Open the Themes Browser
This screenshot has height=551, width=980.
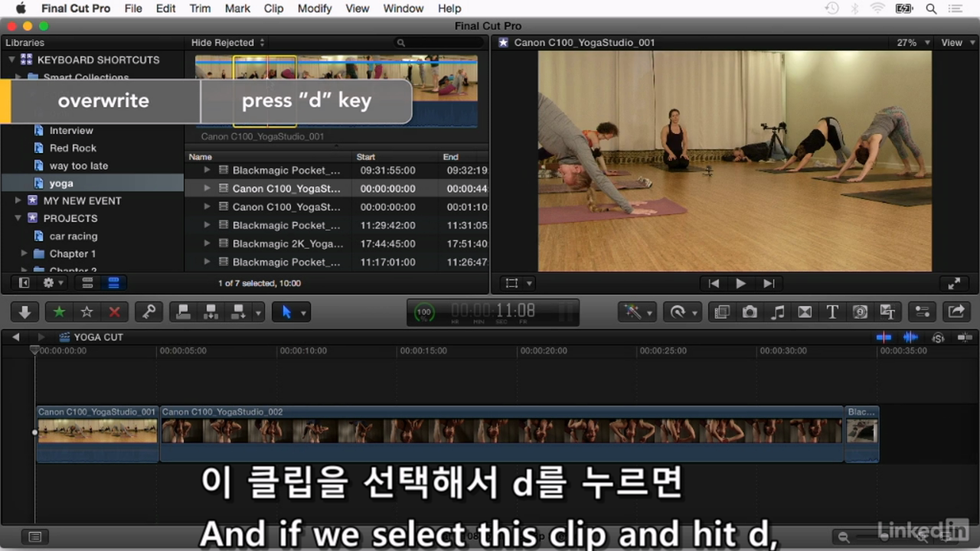pyautogui.click(x=887, y=312)
